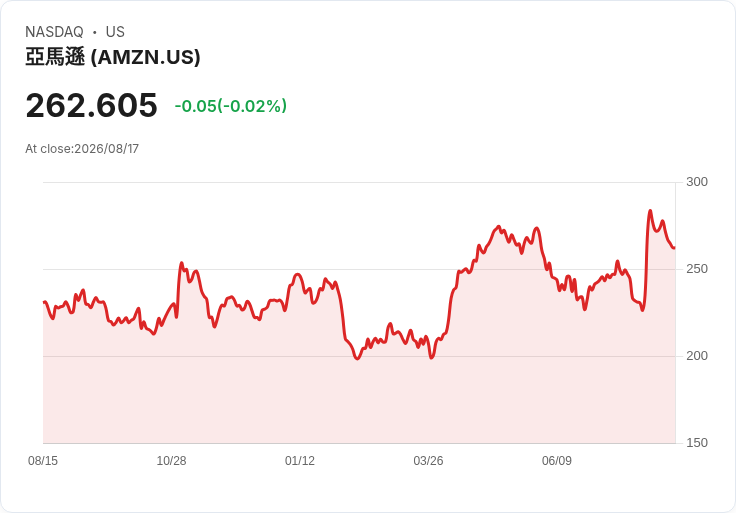Image resolution: width=736 pixels, height=513 pixels.
Task: Click the 06/09 x-axis date label
Action: (557, 461)
